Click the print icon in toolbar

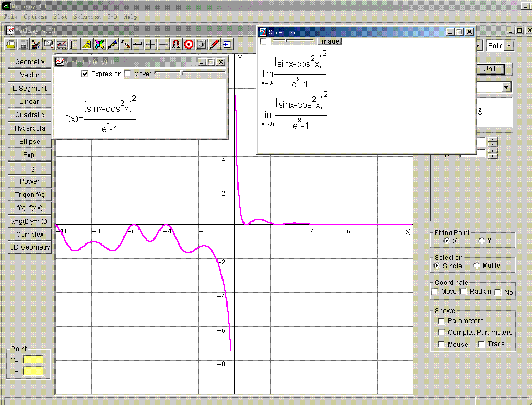click(x=11, y=44)
